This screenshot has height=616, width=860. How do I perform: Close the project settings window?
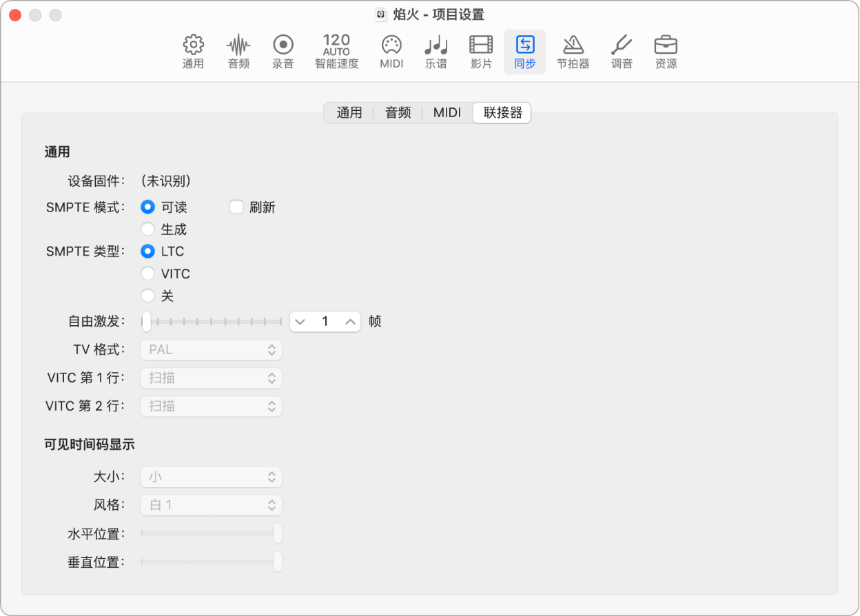[x=14, y=14]
